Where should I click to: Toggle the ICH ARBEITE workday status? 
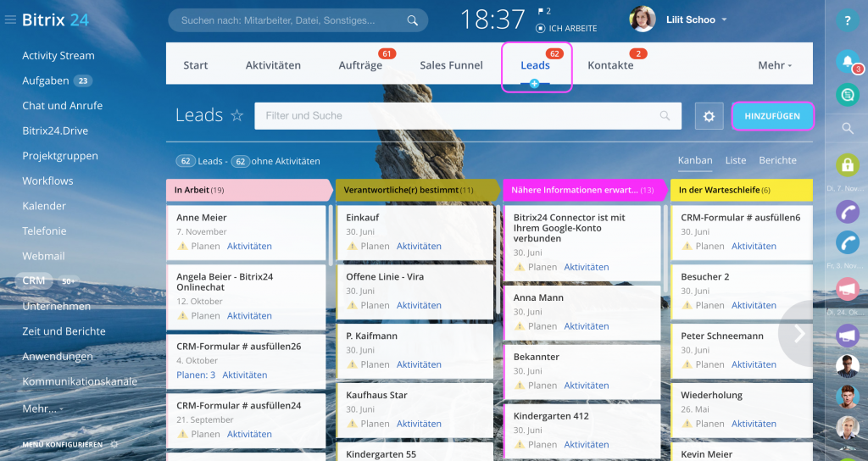pyautogui.click(x=566, y=28)
